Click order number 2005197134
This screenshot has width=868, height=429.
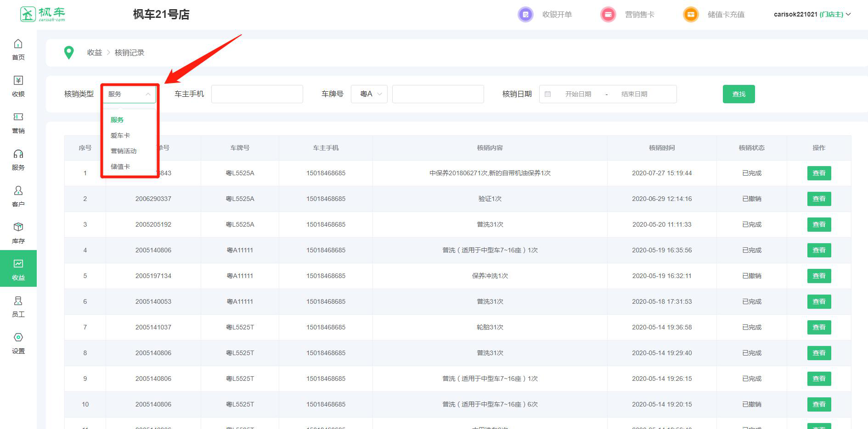153,276
